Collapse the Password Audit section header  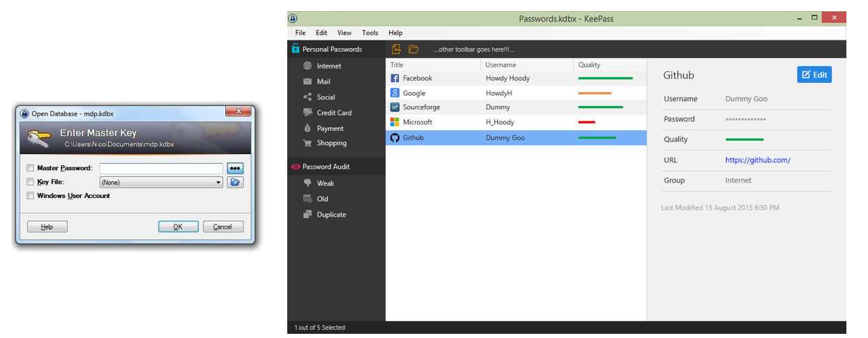pyautogui.click(x=337, y=167)
